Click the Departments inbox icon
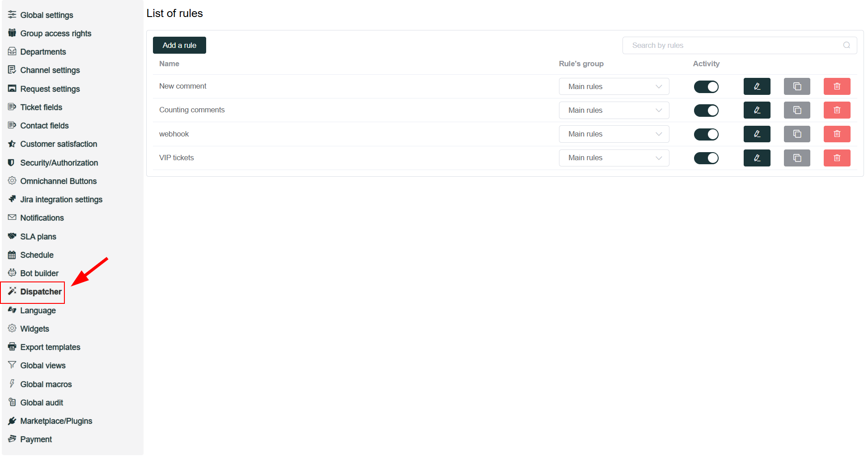This screenshot has height=456, width=868. [12, 51]
